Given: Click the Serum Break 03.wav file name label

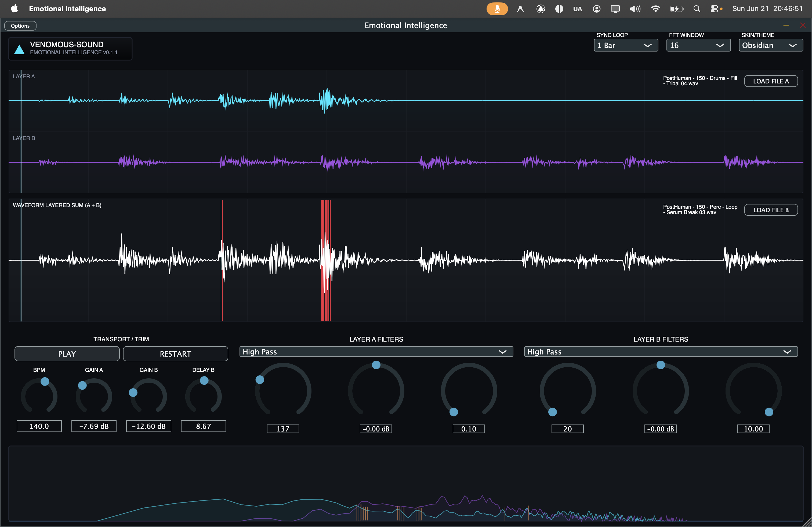Looking at the screenshot, I should [x=700, y=210].
